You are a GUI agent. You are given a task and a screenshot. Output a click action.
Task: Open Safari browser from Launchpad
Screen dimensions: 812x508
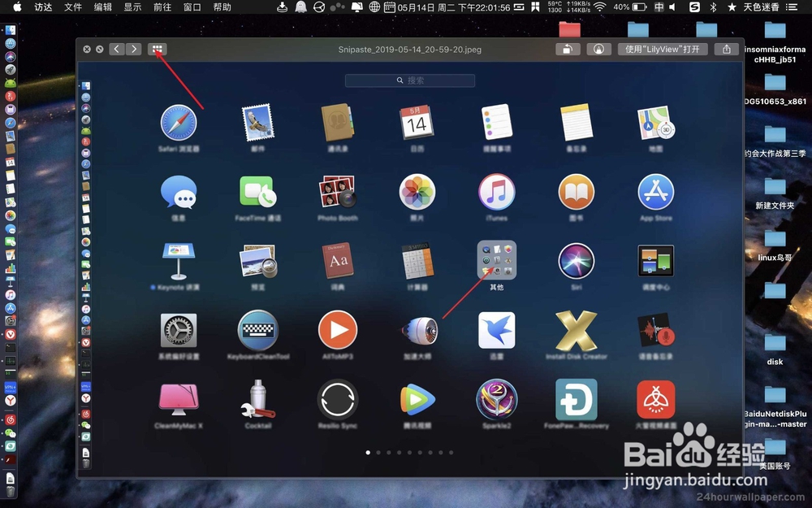pyautogui.click(x=179, y=122)
